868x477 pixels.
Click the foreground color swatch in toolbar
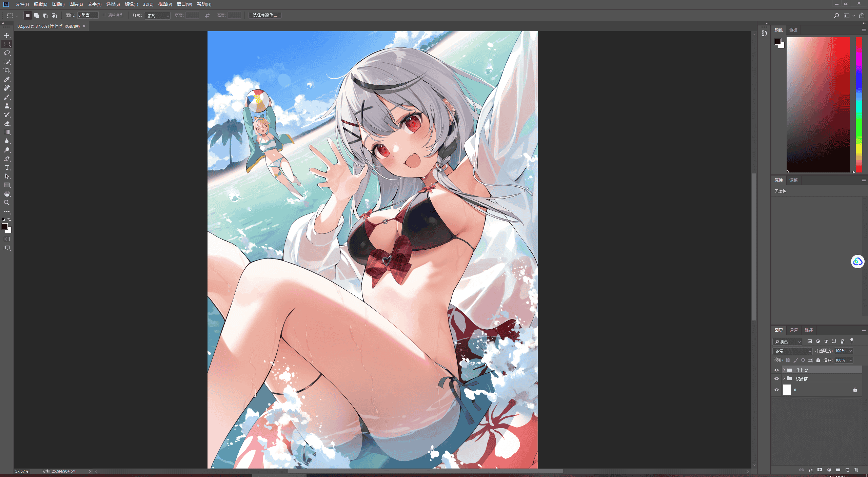(x=5, y=226)
